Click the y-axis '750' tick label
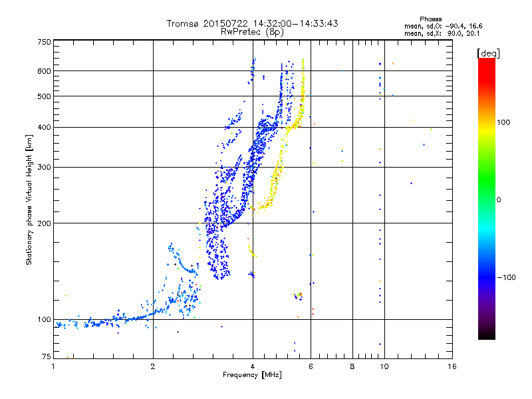The height and width of the screenshot is (399, 532). click(x=44, y=42)
